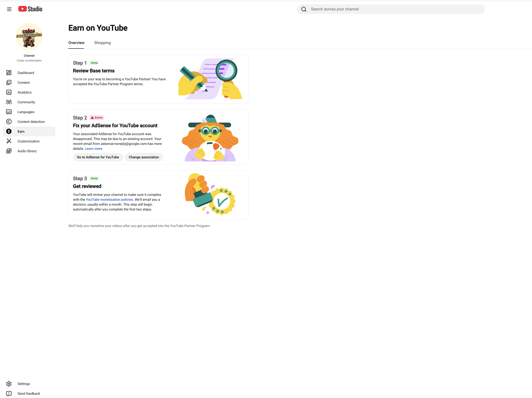Open the Colas occidentales channel avatar
Viewport: 532px width, 398px height.
(x=29, y=37)
